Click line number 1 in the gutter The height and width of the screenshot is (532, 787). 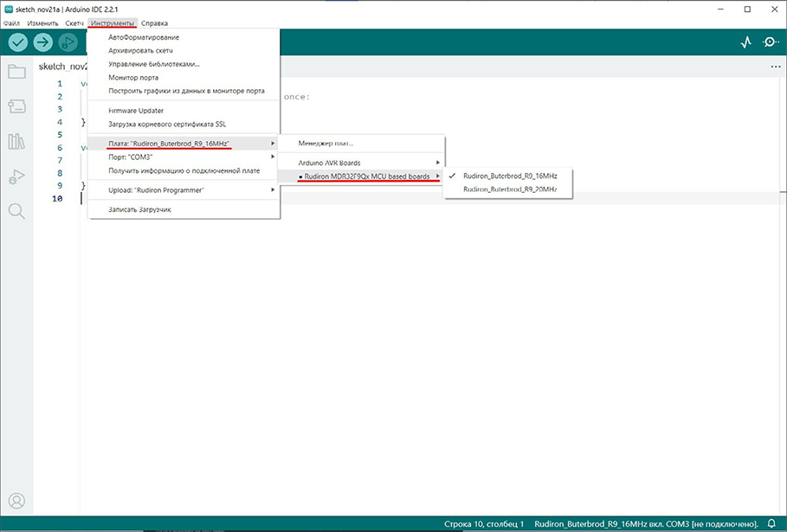[60, 84]
